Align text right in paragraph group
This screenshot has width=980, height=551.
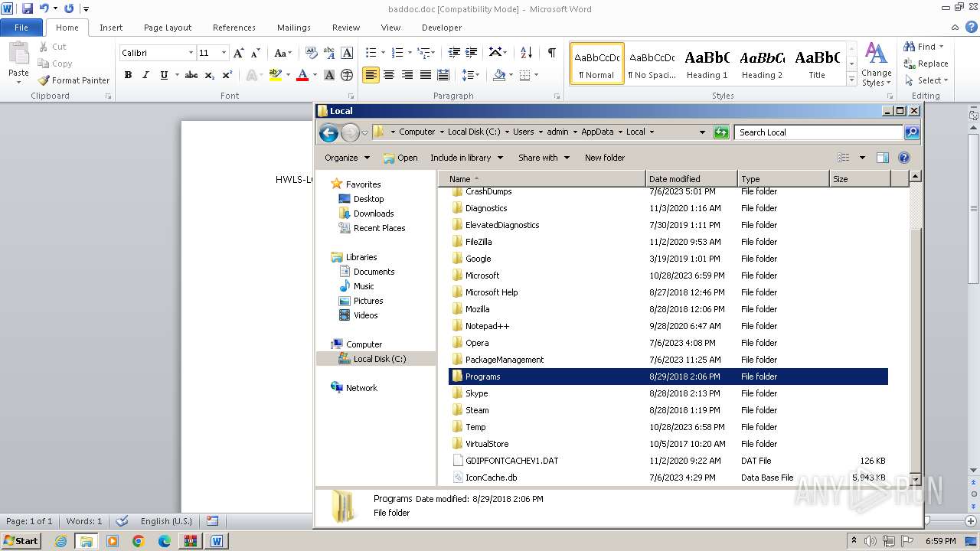click(x=407, y=75)
